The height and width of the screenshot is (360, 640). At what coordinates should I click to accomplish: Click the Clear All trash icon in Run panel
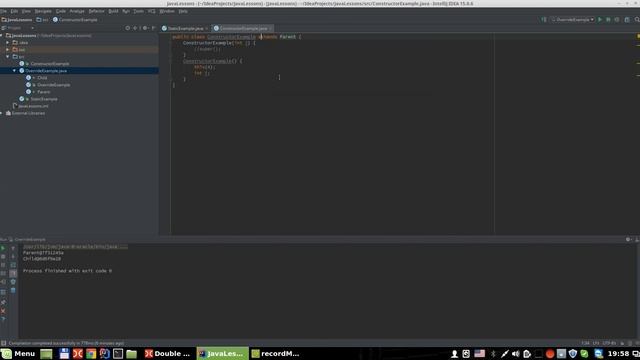pos(13,290)
